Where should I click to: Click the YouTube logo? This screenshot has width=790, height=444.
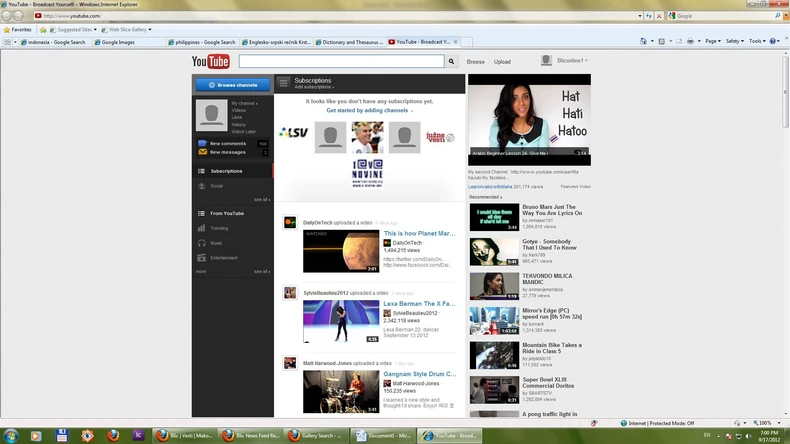point(211,62)
